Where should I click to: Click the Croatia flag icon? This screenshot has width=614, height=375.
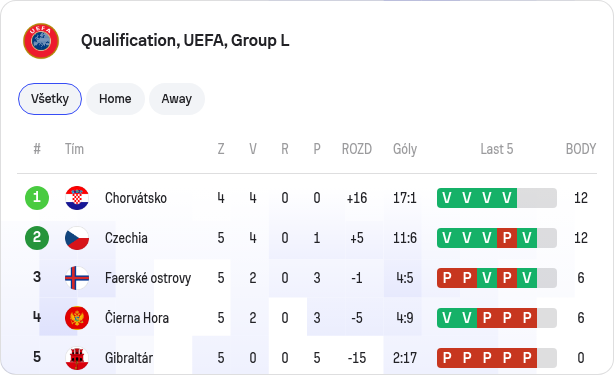pyautogui.click(x=77, y=198)
